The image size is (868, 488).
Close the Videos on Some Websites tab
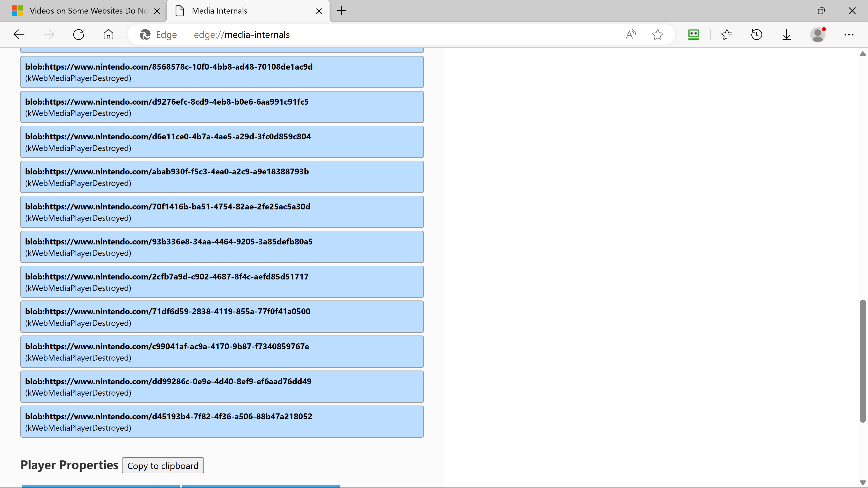pyautogui.click(x=157, y=11)
